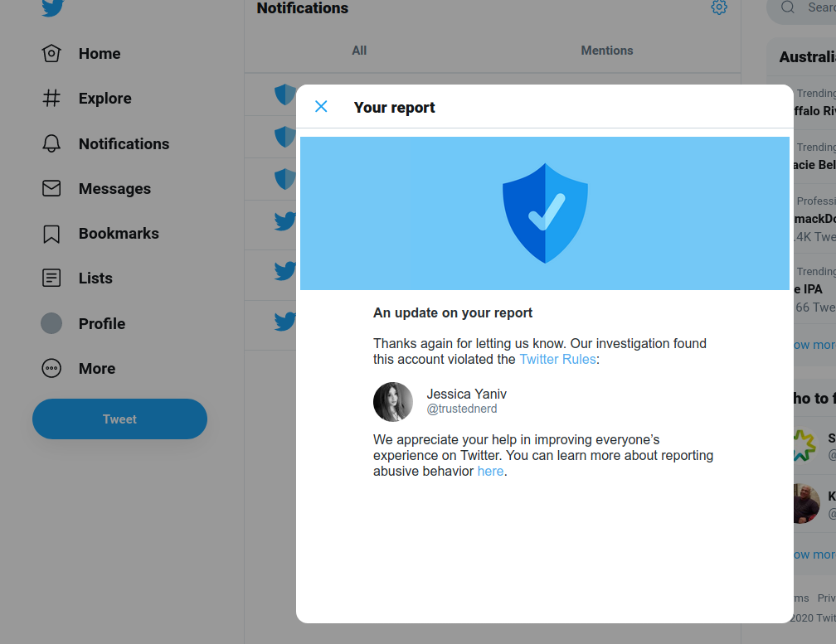
Task: Click the Jessica Yaniv account name
Action: pos(466,395)
